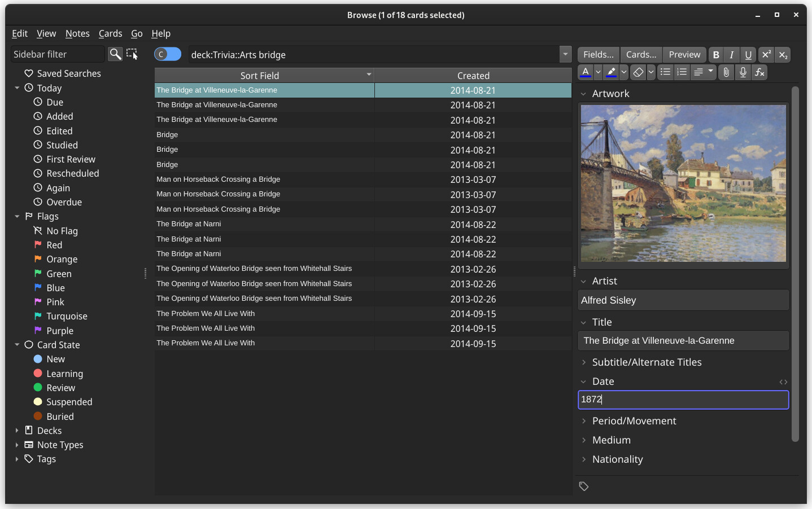Click the Preview button

684,55
